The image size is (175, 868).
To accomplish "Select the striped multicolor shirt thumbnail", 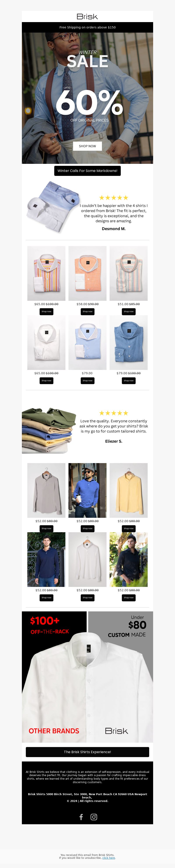I will coord(46,273).
